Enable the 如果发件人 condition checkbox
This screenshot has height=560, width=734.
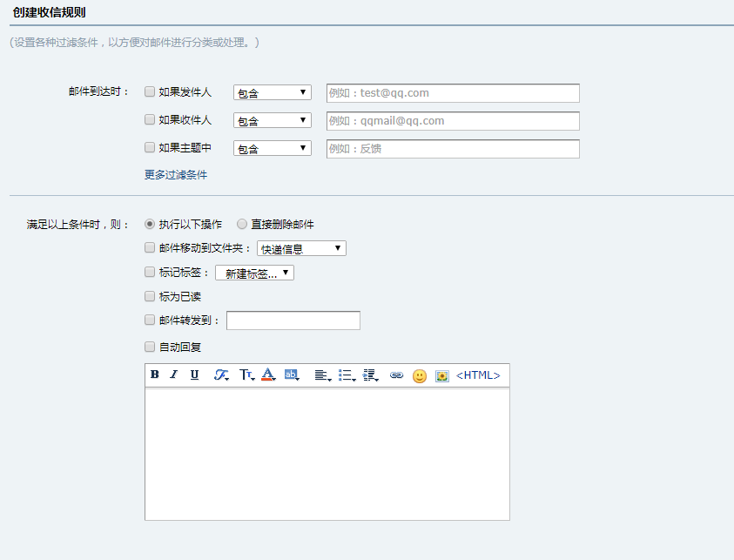pyautogui.click(x=150, y=91)
